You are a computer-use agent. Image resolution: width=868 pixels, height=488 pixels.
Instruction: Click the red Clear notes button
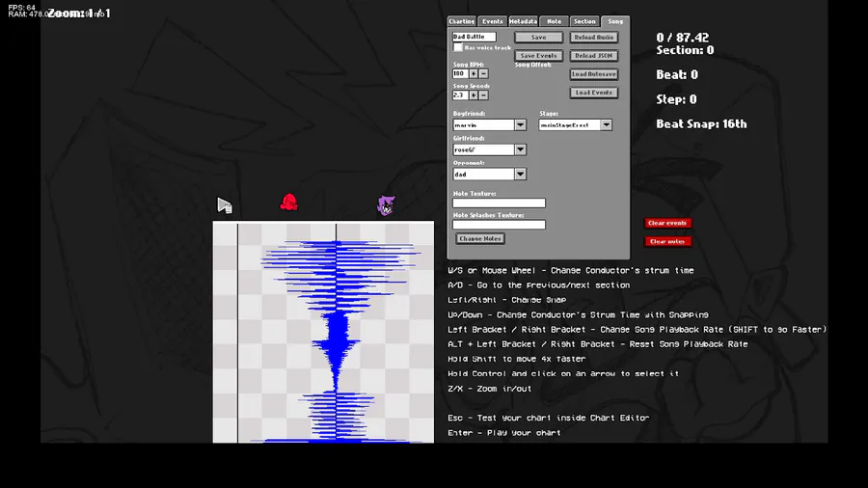click(667, 241)
